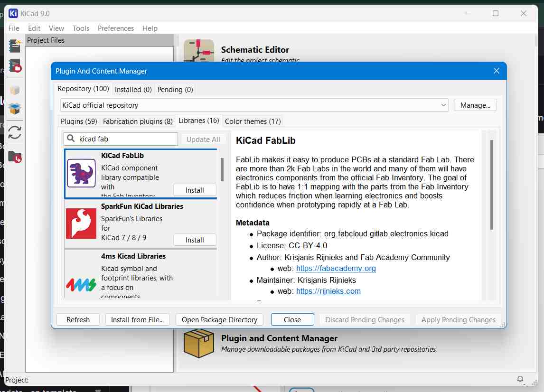Switch to the Pending (0) tab
The width and height of the screenshot is (544, 392).
[x=175, y=90]
